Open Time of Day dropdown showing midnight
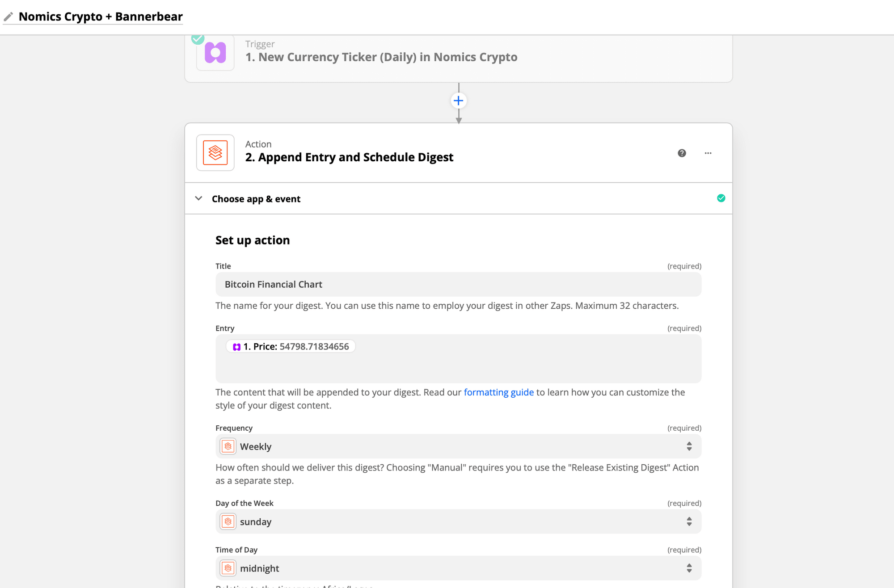Image resolution: width=894 pixels, height=588 pixels. (458, 568)
